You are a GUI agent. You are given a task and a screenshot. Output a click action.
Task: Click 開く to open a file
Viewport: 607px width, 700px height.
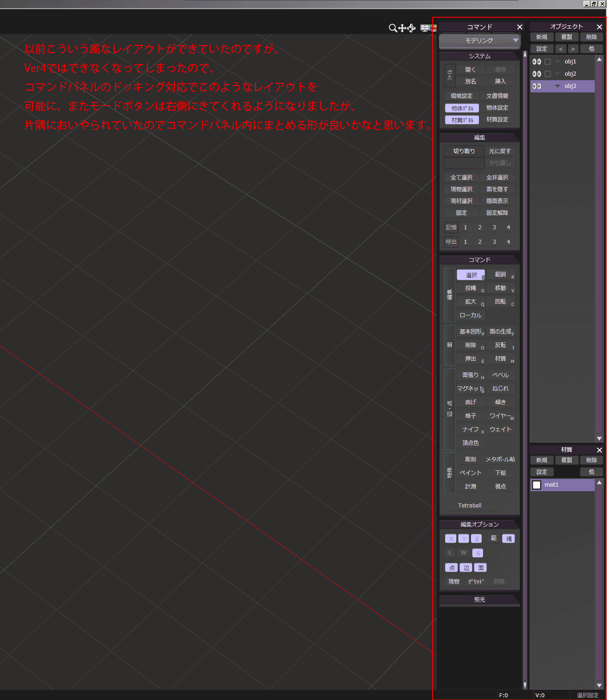coord(470,69)
